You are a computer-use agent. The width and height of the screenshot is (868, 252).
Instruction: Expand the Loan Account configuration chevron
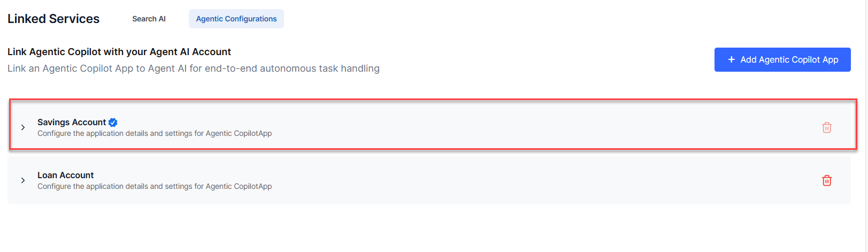(x=23, y=180)
